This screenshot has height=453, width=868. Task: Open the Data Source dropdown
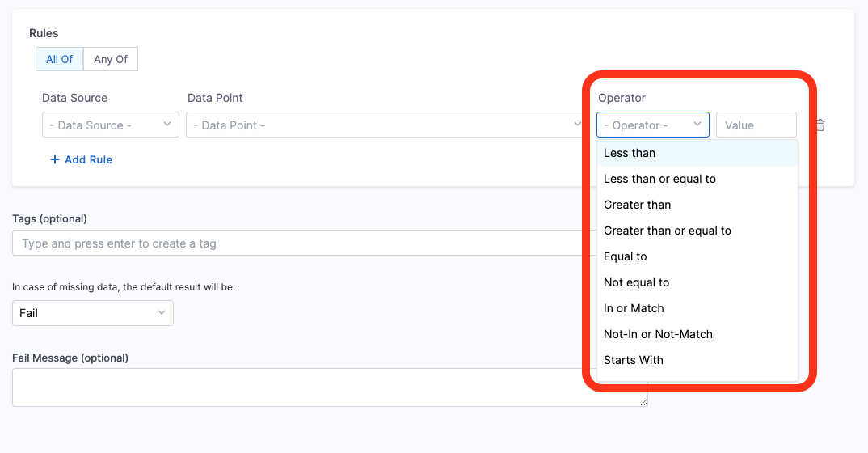click(110, 125)
